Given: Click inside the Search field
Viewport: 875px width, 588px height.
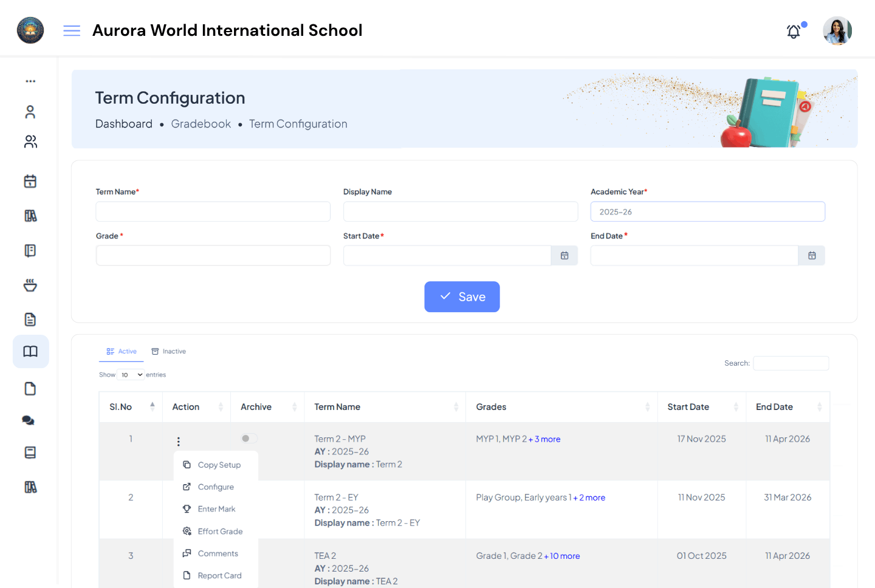Looking at the screenshot, I should point(791,363).
